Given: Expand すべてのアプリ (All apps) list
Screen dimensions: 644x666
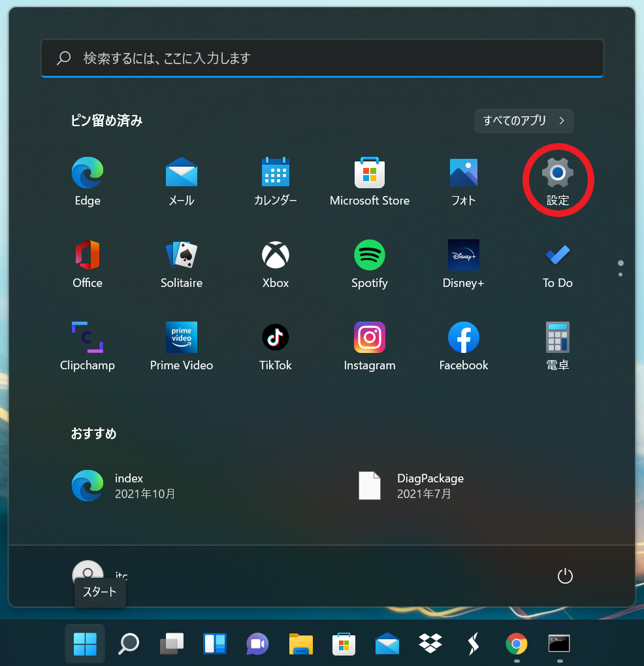Looking at the screenshot, I should pos(524,121).
